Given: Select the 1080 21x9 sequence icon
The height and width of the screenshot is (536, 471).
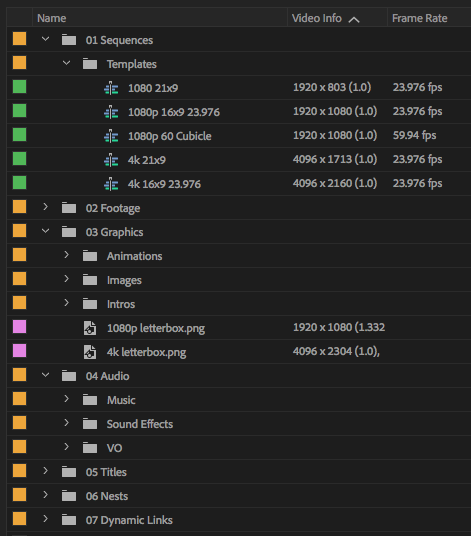Looking at the screenshot, I should pyautogui.click(x=111, y=89).
